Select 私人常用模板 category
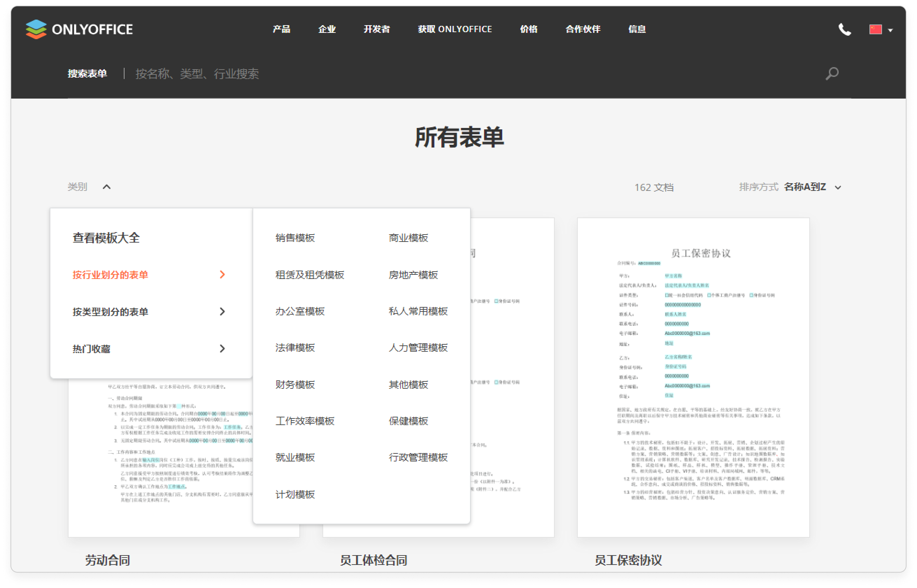Image resolution: width=917 pixels, height=588 pixels. (x=418, y=311)
